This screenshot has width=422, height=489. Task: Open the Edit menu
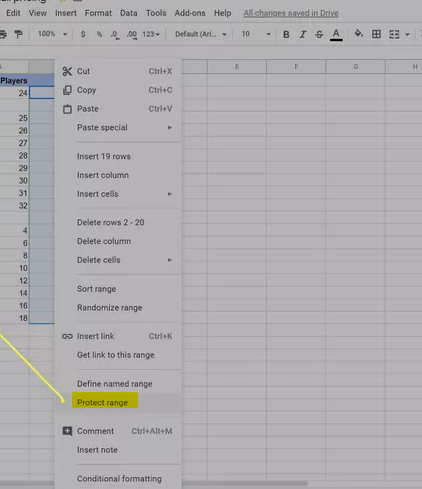(13, 13)
